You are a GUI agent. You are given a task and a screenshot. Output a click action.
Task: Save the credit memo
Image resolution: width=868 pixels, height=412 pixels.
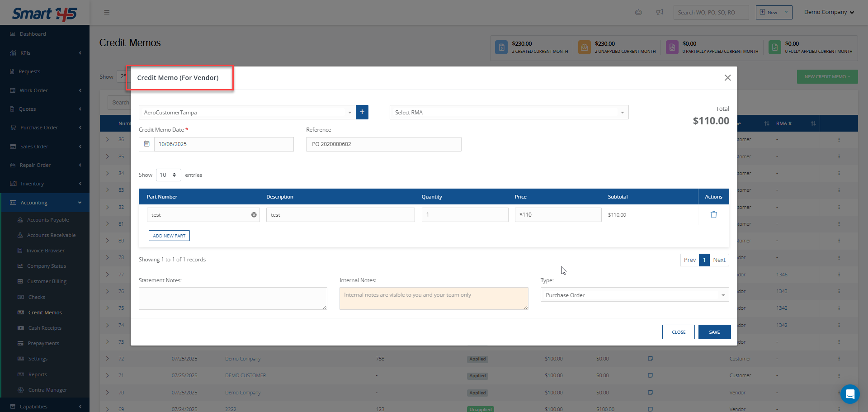click(714, 332)
